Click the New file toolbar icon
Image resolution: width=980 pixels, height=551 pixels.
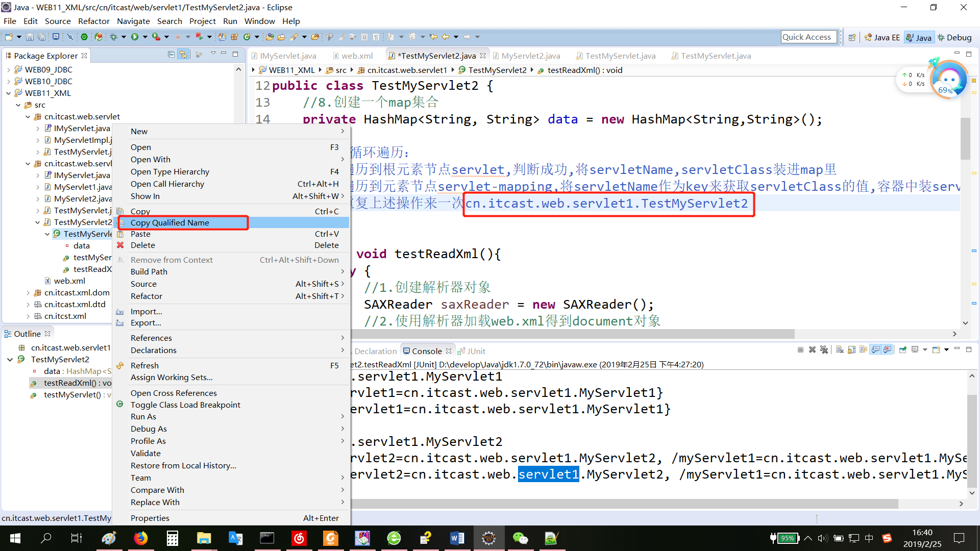pyautogui.click(x=9, y=37)
